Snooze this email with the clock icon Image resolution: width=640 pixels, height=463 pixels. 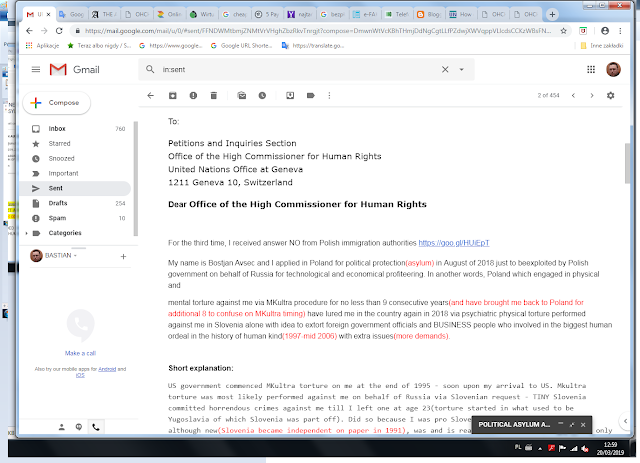click(262, 96)
